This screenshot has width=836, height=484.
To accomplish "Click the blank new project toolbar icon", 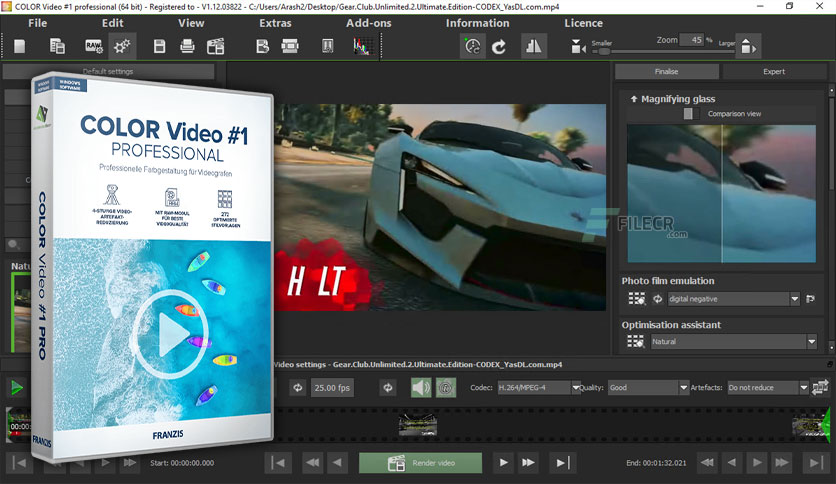I will [x=20, y=46].
